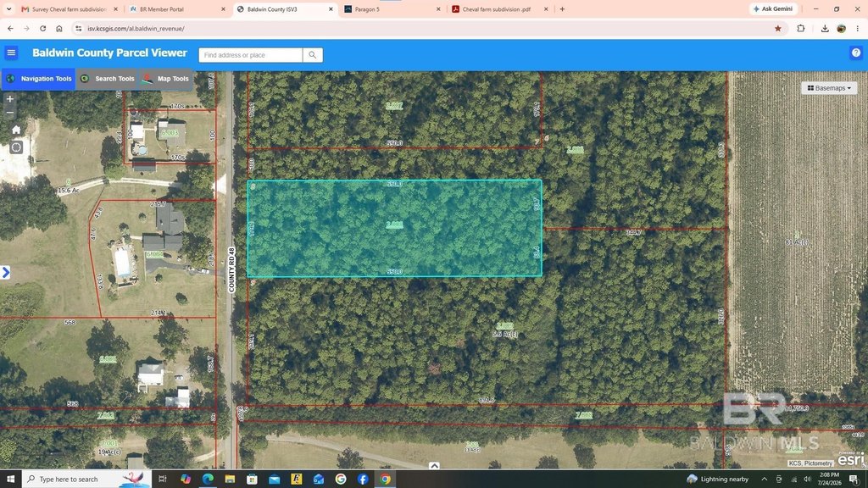Viewport: 868px width, 488px height.
Task: Select the Navigation Tools tab
Action: [39, 79]
